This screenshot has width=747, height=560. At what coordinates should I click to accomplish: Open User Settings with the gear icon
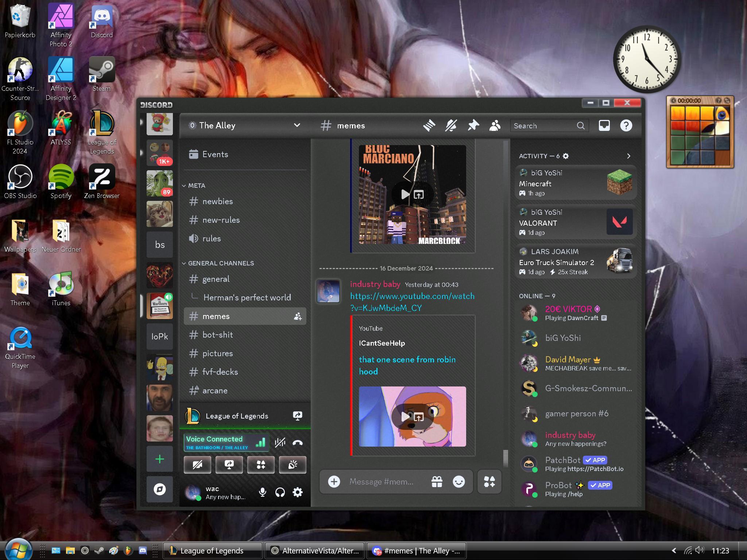tap(297, 493)
